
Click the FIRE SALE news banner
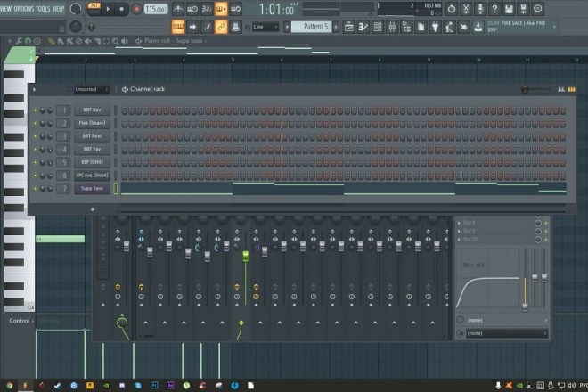(520, 26)
